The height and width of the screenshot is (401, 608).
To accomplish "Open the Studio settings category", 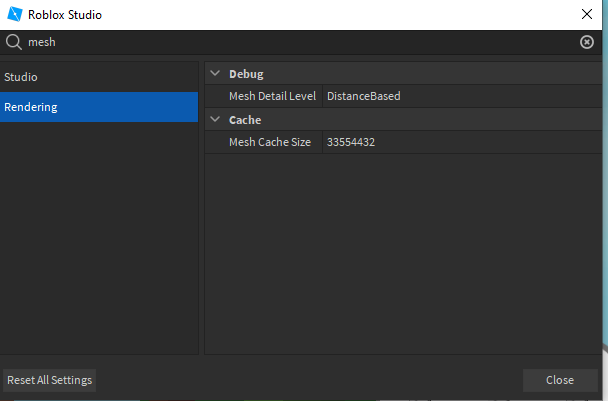I will (x=99, y=77).
